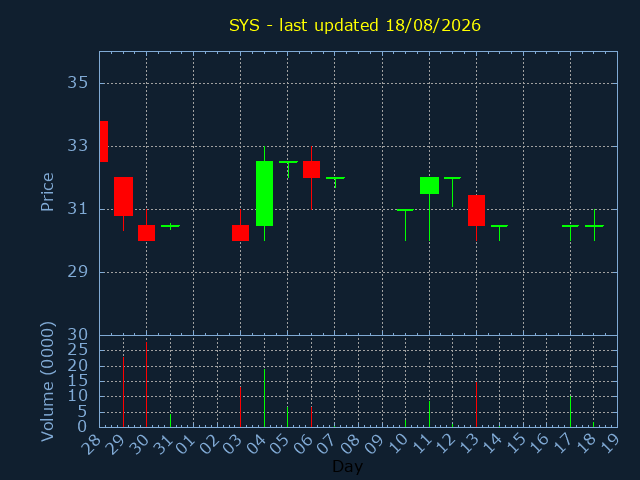This screenshot has height=480, width=640.
Task: Select the tall green candlestick for day 04
Action: (x=264, y=193)
